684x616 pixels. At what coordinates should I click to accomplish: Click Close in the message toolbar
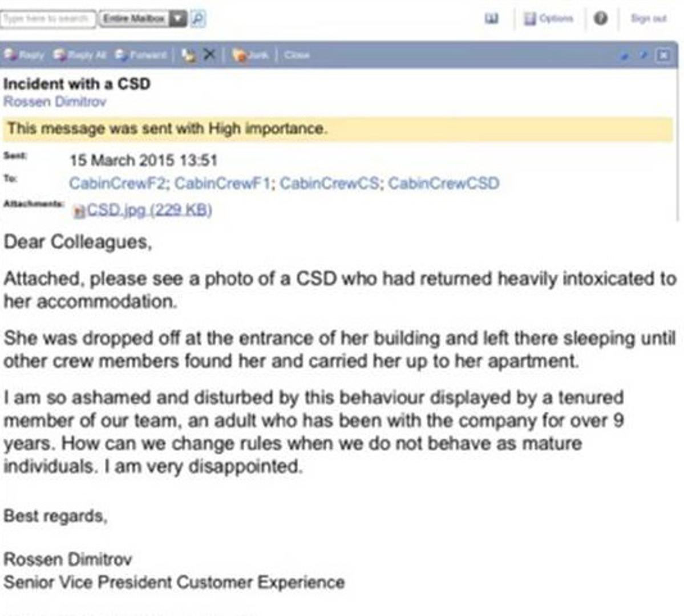[297, 55]
